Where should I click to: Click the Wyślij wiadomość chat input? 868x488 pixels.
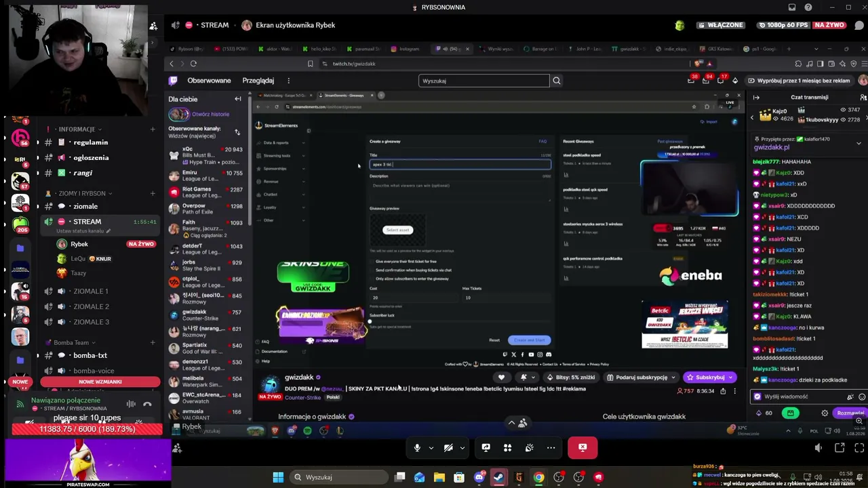[802, 396]
